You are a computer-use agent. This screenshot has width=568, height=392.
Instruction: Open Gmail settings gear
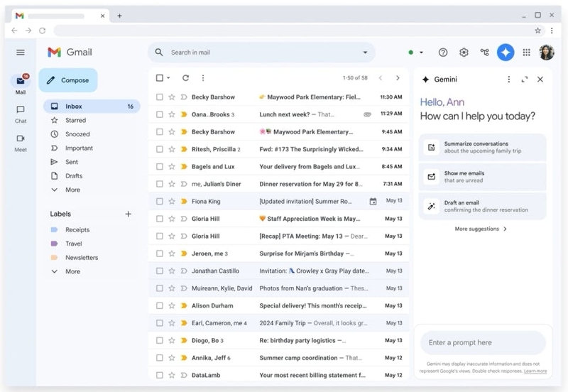464,53
